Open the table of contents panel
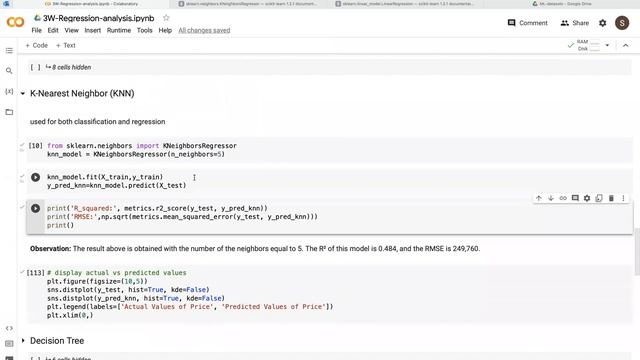 tap(9, 51)
